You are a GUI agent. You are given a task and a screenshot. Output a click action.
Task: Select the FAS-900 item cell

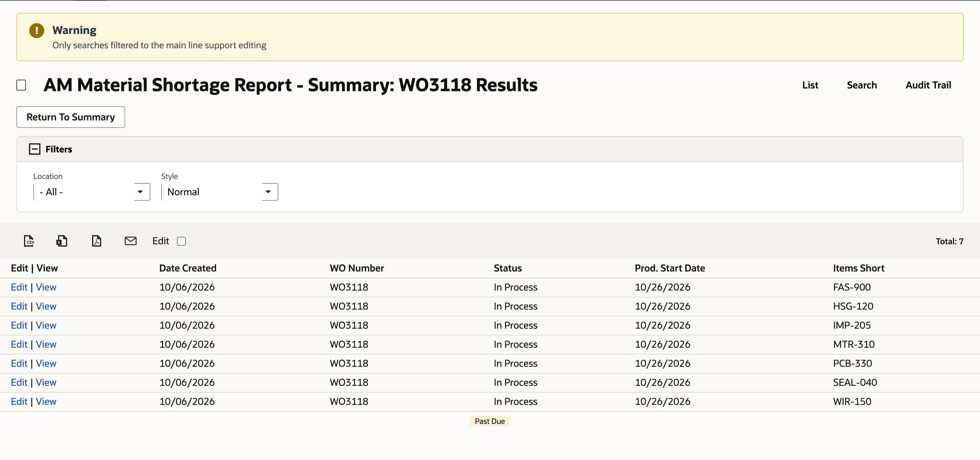click(852, 287)
